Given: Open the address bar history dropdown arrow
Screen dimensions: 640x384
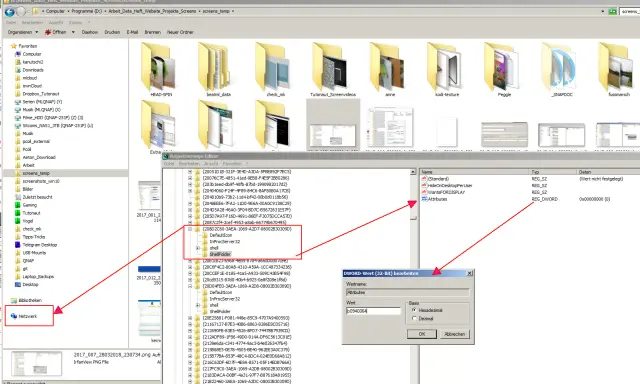Looking at the screenshot, I should tap(603, 11).
